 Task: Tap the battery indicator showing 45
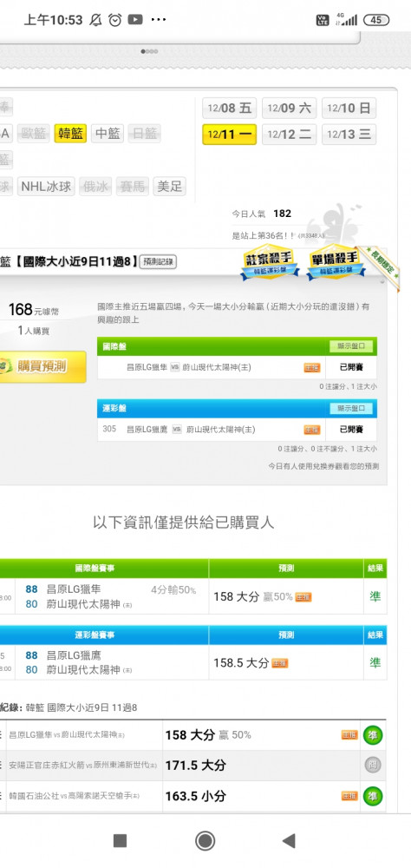point(376,20)
